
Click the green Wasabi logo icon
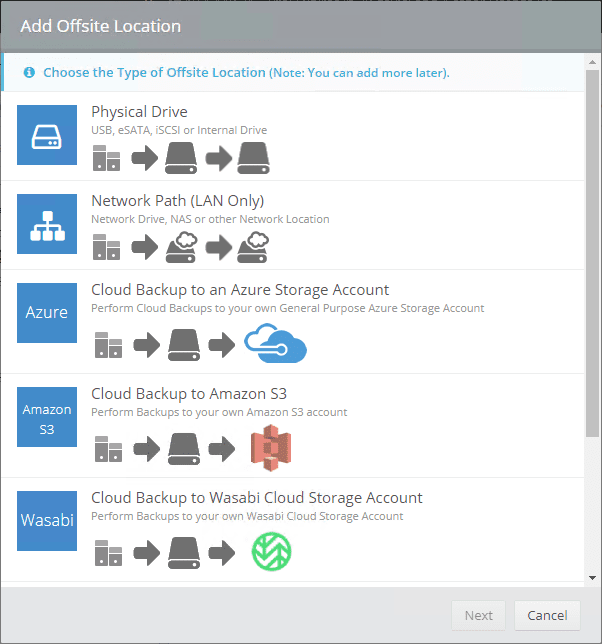[271, 552]
